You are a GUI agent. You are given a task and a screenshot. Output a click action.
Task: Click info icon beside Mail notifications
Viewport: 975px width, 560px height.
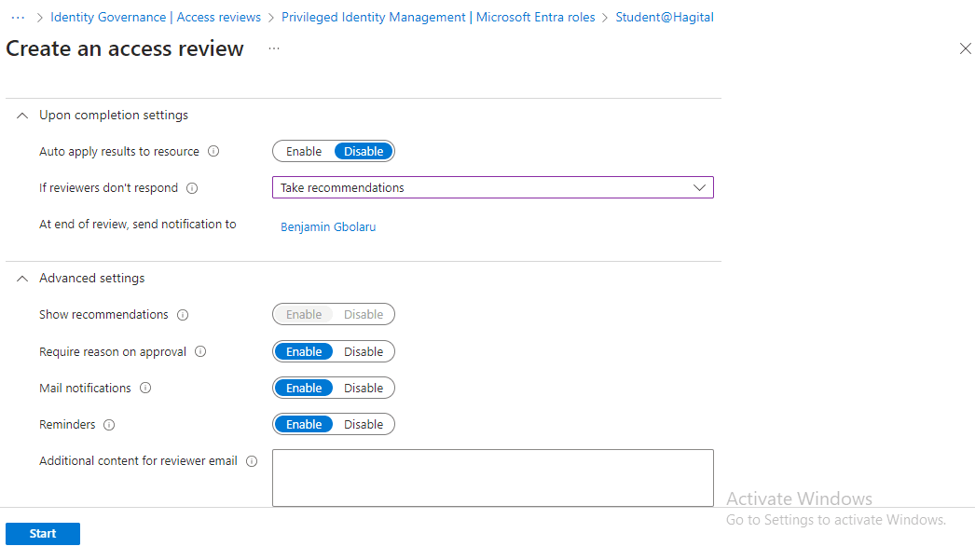145,389
